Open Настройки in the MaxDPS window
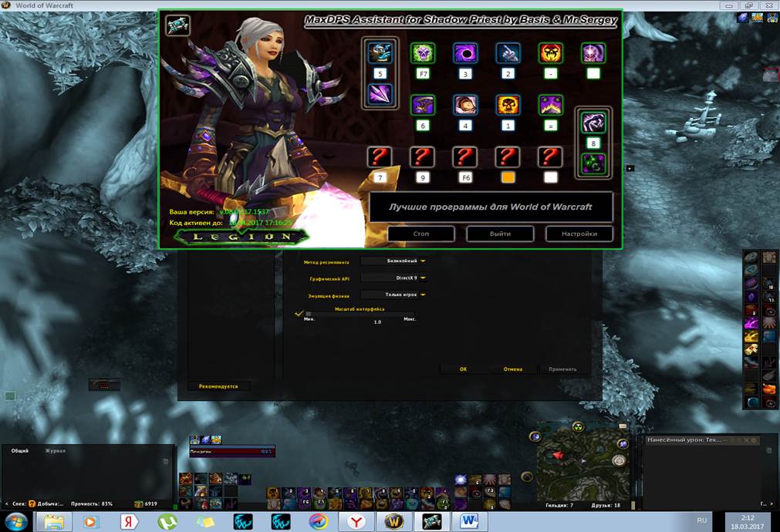780x532 pixels. click(579, 234)
